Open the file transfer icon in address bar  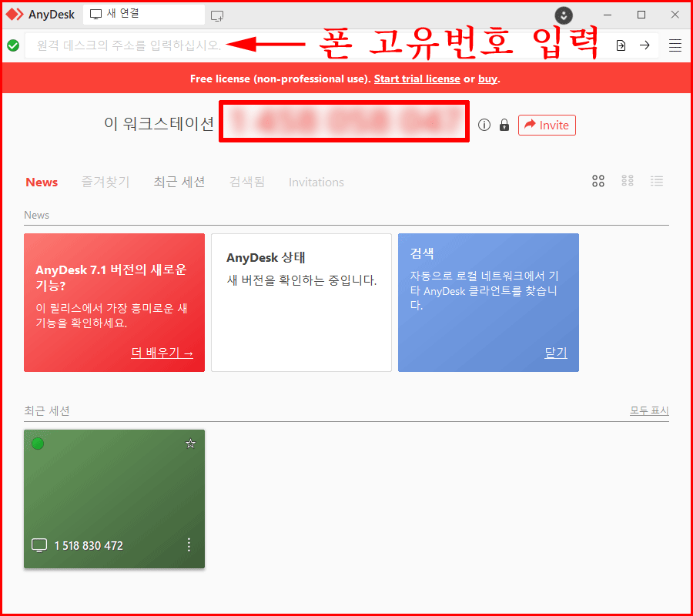click(621, 45)
